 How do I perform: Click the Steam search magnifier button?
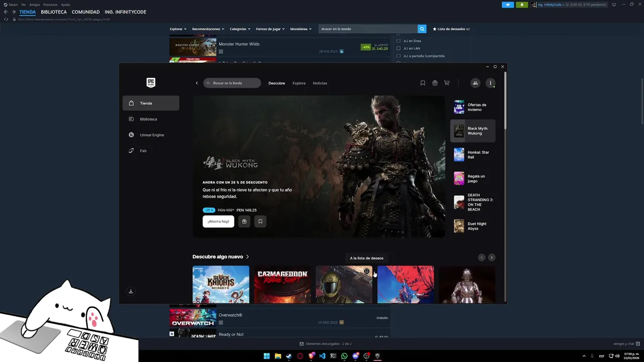tap(422, 29)
